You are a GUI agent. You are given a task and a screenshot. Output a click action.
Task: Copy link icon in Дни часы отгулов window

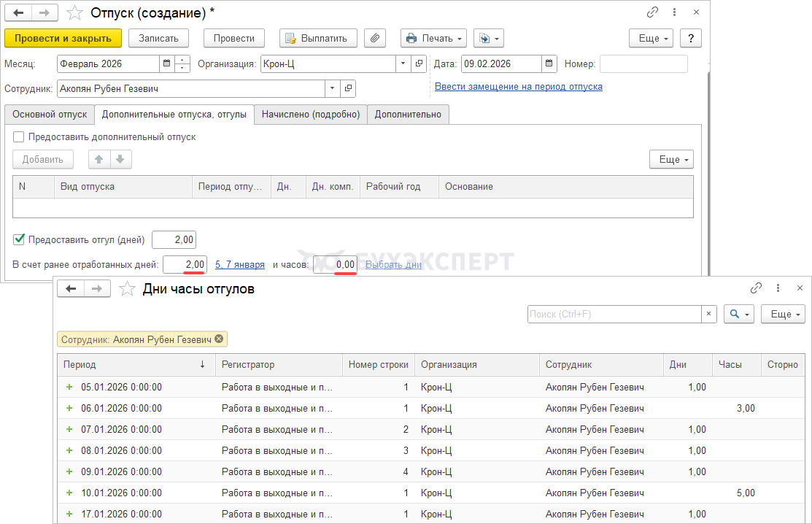(x=757, y=288)
